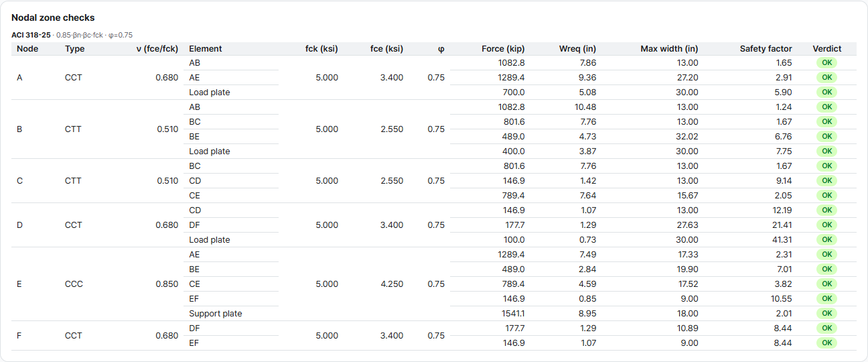Click safety factor 6.76
The width and height of the screenshot is (868, 362).
(x=783, y=137)
